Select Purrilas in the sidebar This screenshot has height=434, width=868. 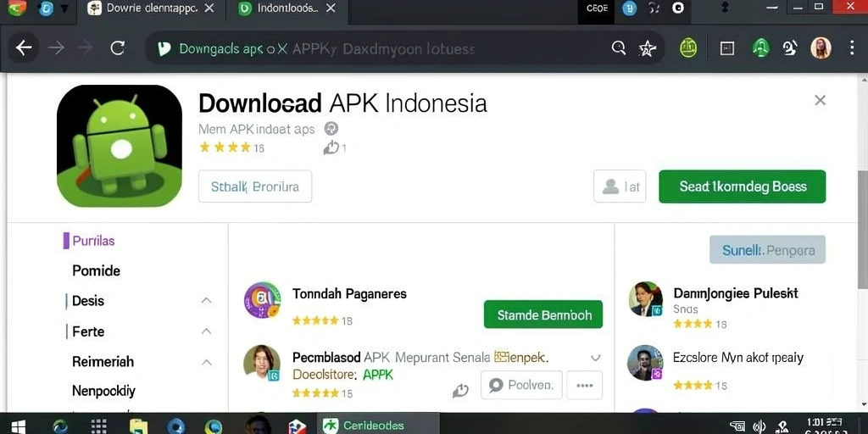click(93, 241)
